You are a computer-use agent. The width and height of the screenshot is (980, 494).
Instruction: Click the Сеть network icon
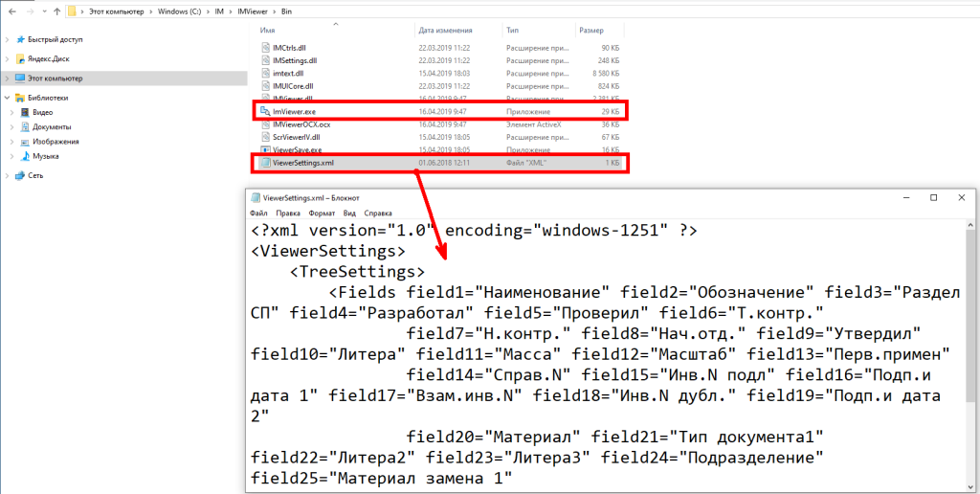(20, 175)
